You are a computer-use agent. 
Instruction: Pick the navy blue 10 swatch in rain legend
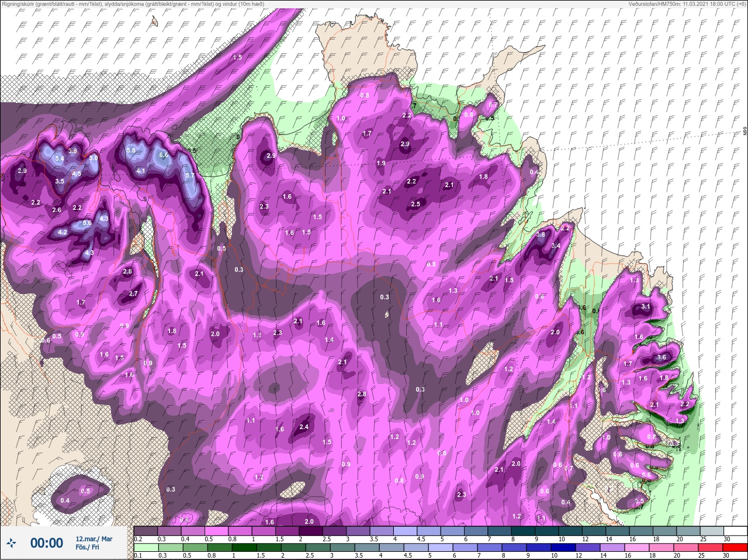coord(564,548)
